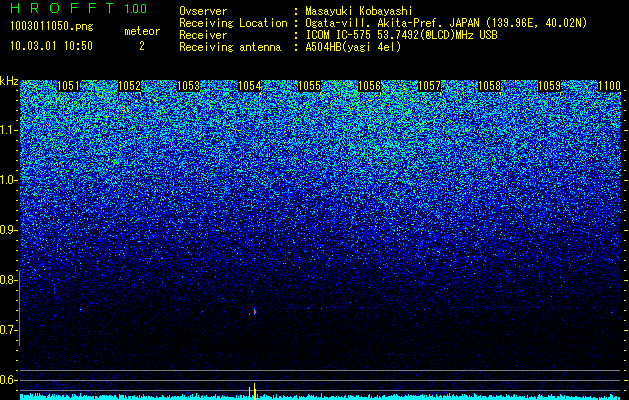This screenshot has height=400, width=629.
Task: Click the 1056 time marker
Action: [369, 86]
